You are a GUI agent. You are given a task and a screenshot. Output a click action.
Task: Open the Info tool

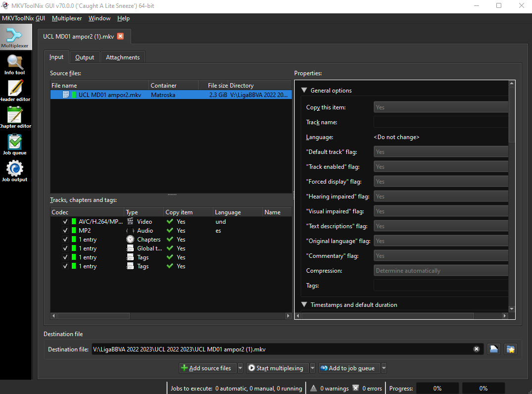click(14, 65)
